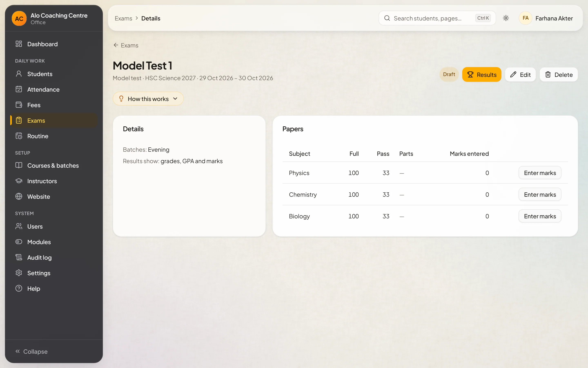The height and width of the screenshot is (368, 588).
Task: Click the Modules toggle icon
Action: click(19, 242)
